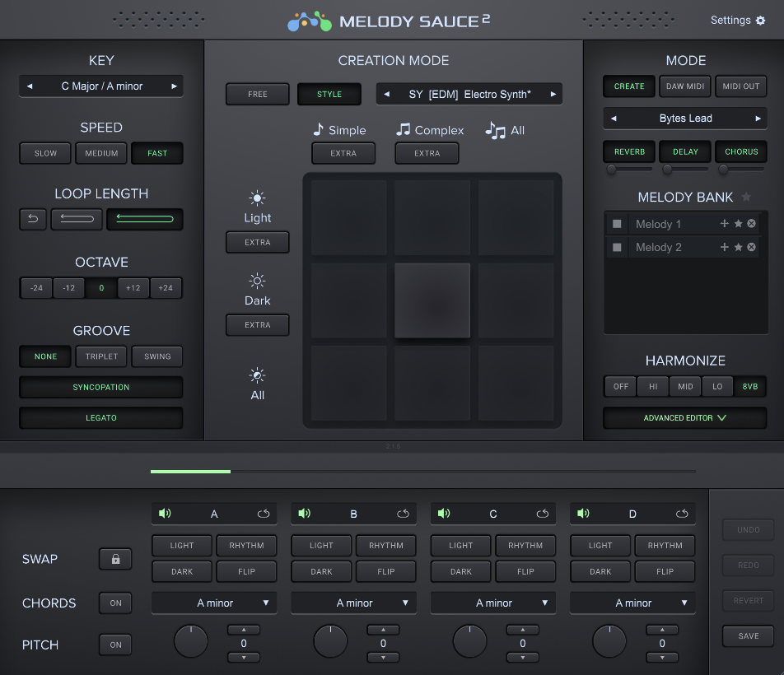784x675 pixels.
Task: Previous style arrow before SY [EDM]
Action: coord(386,94)
